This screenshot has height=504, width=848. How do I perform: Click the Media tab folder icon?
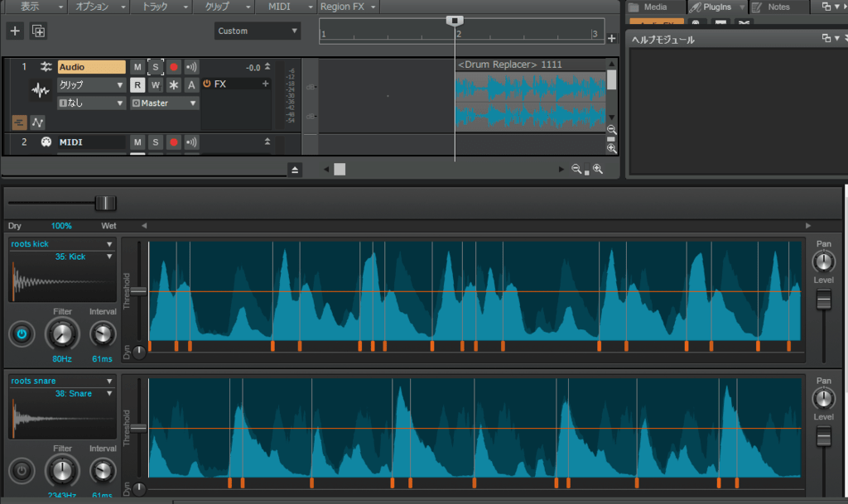pos(634,7)
